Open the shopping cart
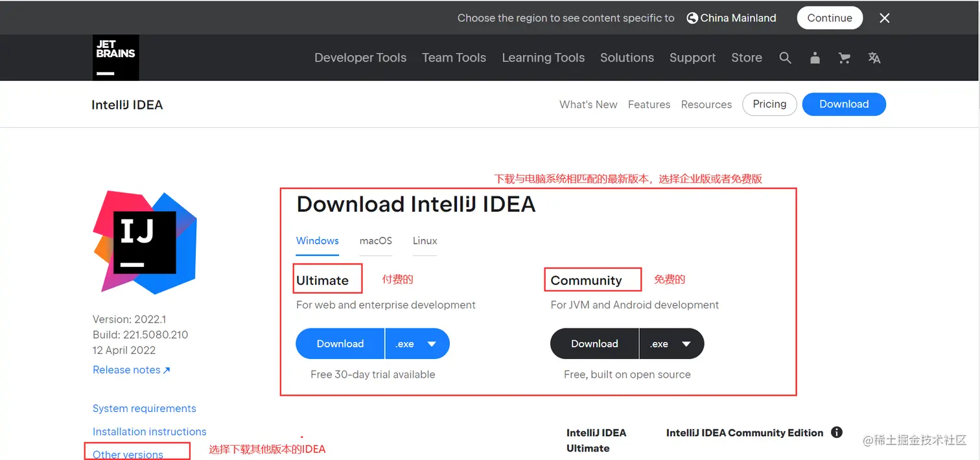This screenshot has height=460, width=980. (844, 58)
